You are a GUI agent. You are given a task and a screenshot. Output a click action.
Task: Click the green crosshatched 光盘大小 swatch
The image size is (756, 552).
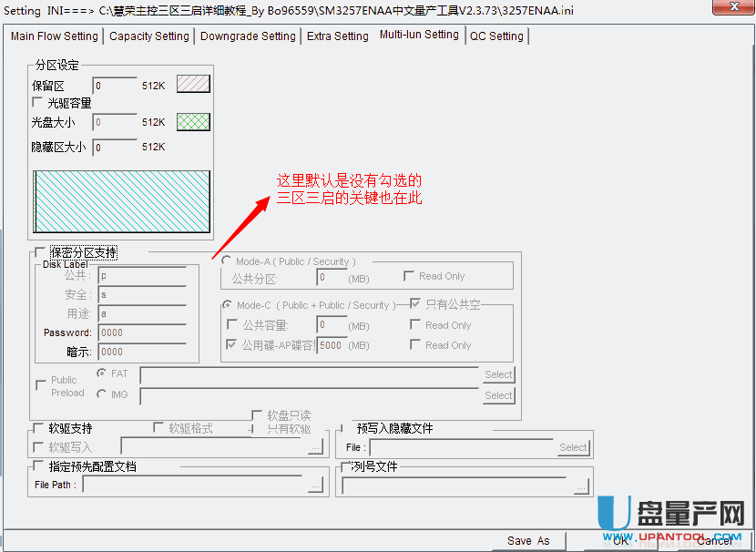[193, 122]
